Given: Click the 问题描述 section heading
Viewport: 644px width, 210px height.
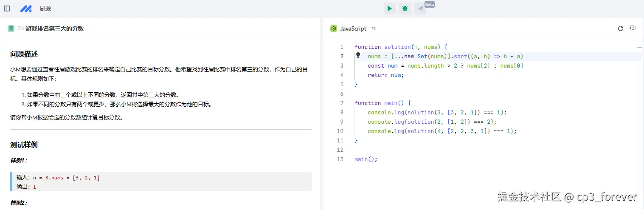Looking at the screenshot, I should click(x=24, y=54).
